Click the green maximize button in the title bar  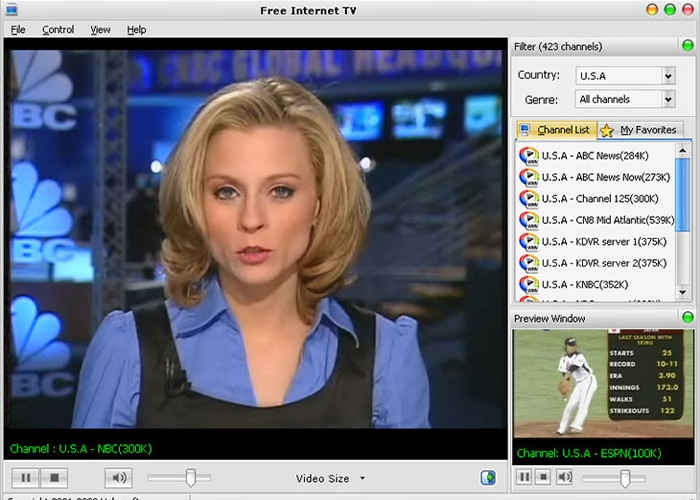(x=670, y=9)
